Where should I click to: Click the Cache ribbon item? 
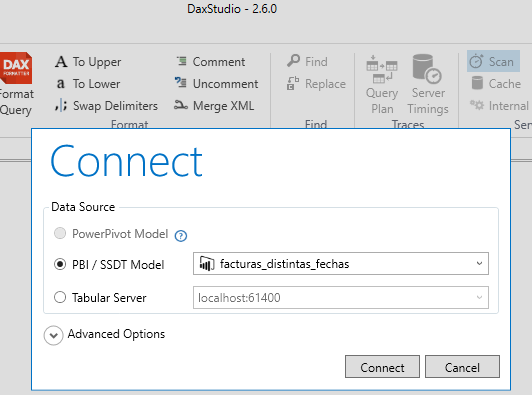coord(496,83)
